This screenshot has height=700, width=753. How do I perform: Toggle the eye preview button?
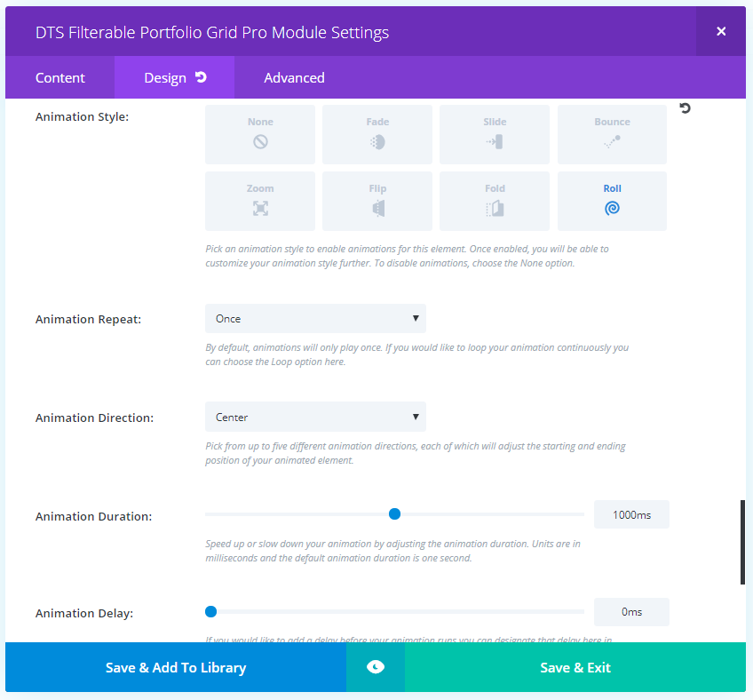coord(376,667)
